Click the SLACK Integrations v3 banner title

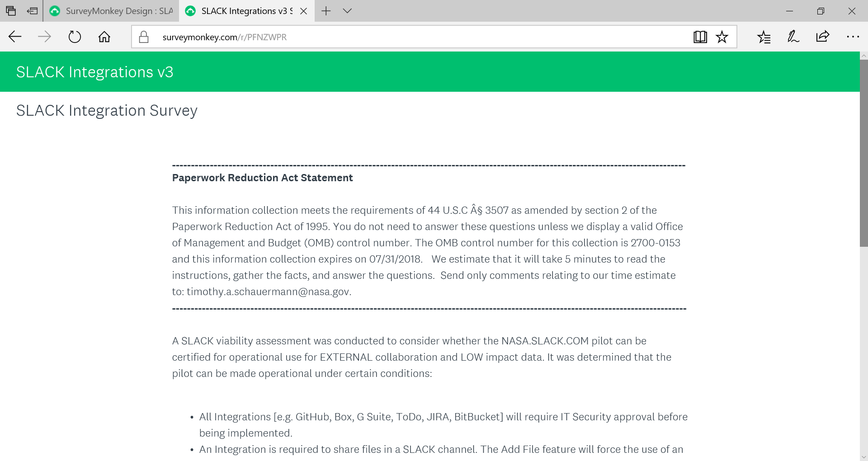[x=95, y=72]
